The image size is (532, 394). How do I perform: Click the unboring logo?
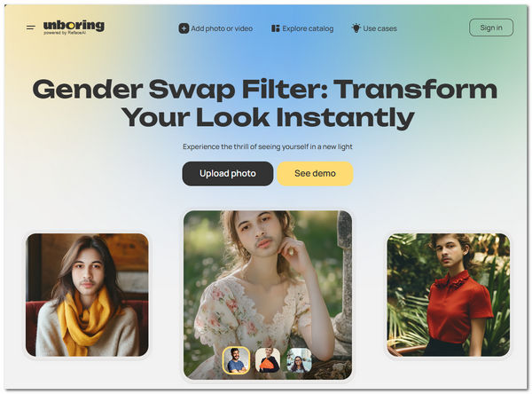[x=74, y=26]
